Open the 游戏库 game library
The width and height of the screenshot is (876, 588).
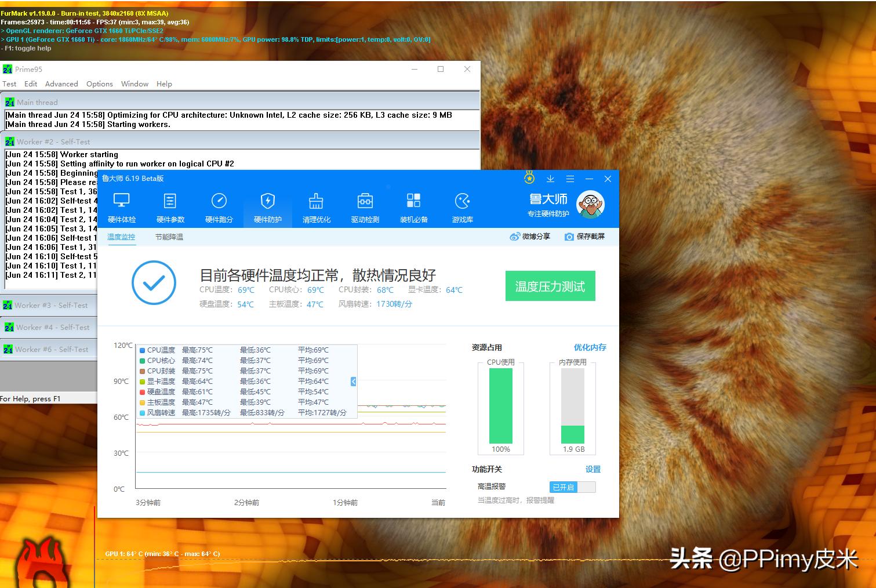462,206
